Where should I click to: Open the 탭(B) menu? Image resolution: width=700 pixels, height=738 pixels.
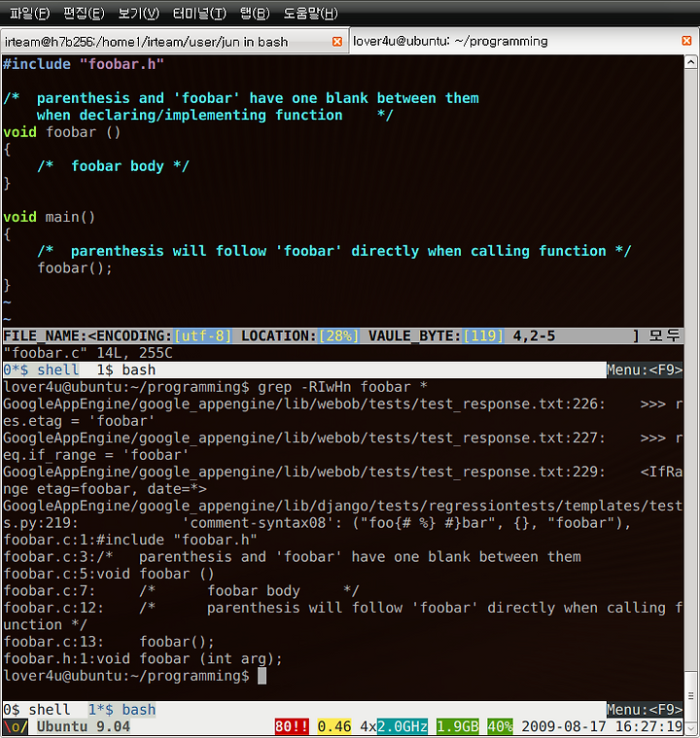pyautogui.click(x=255, y=14)
